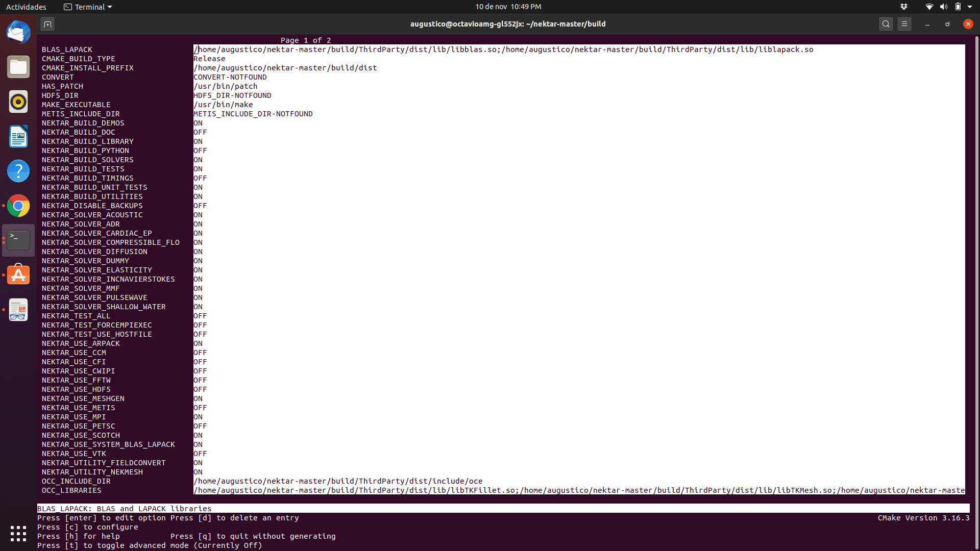Open the Dropbox tray indicator

pos(904,7)
